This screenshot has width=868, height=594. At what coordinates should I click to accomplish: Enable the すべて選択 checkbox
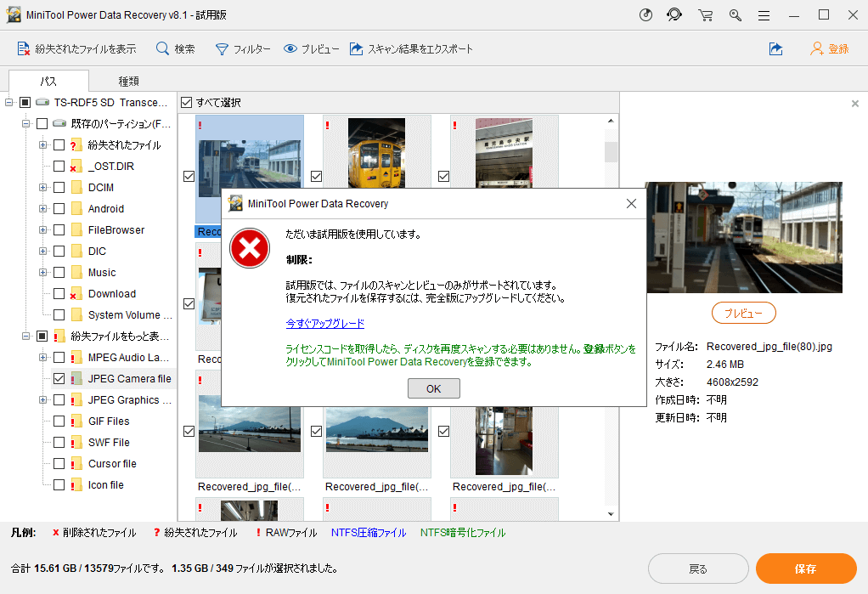[185, 102]
